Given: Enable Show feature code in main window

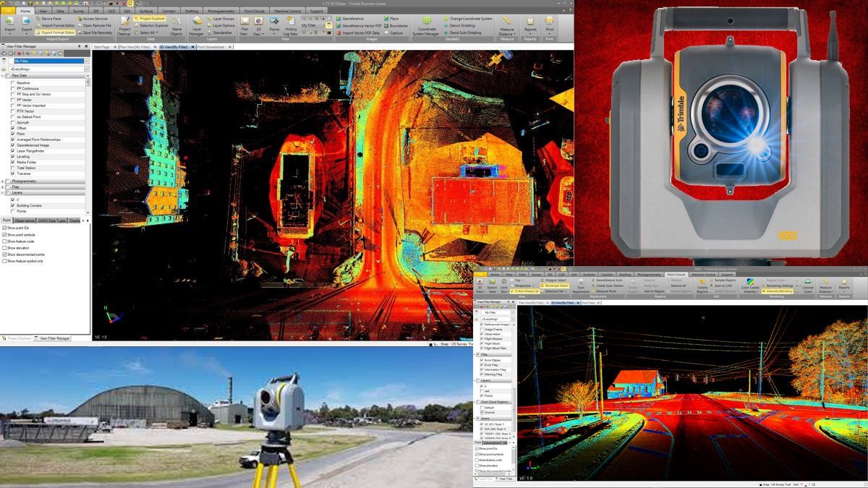Looking at the screenshot, I should [4, 241].
